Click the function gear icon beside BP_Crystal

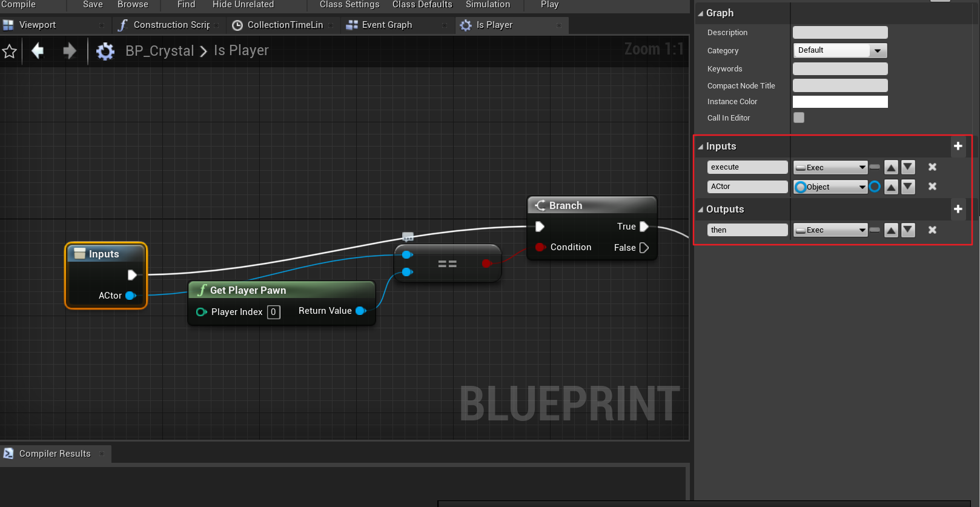105,51
